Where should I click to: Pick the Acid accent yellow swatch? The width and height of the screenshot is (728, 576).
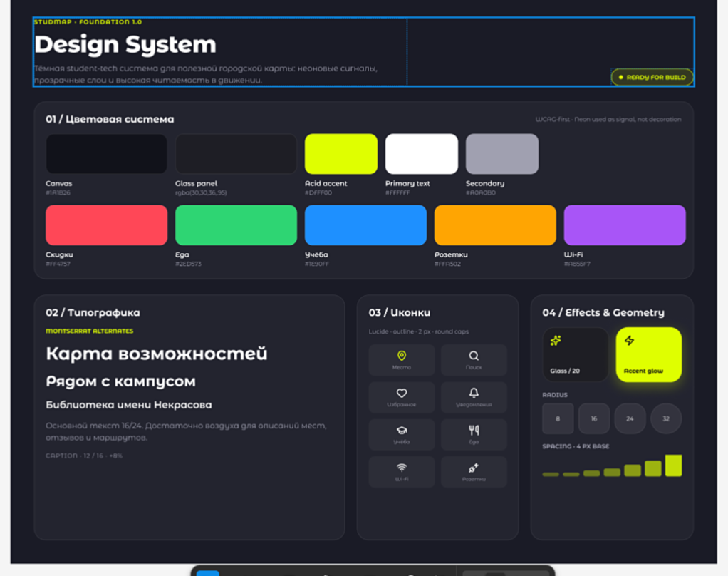pos(341,154)
